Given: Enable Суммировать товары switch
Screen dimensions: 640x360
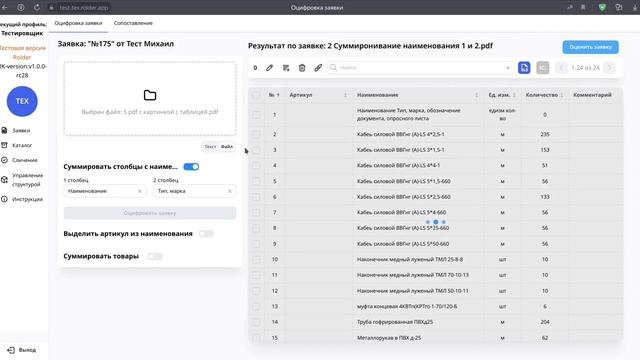Looking at the screenshot, I should tap(155, 256).
